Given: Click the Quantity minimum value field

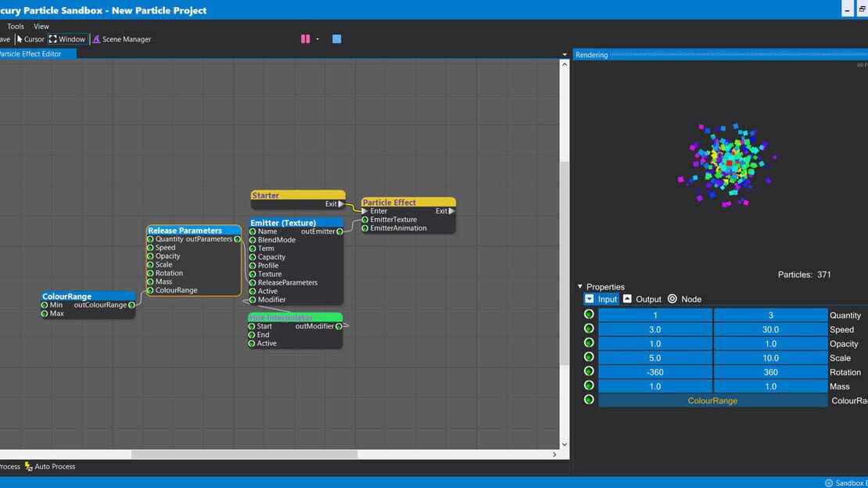Looking at the screenshot, I should [x=655, y=315].
